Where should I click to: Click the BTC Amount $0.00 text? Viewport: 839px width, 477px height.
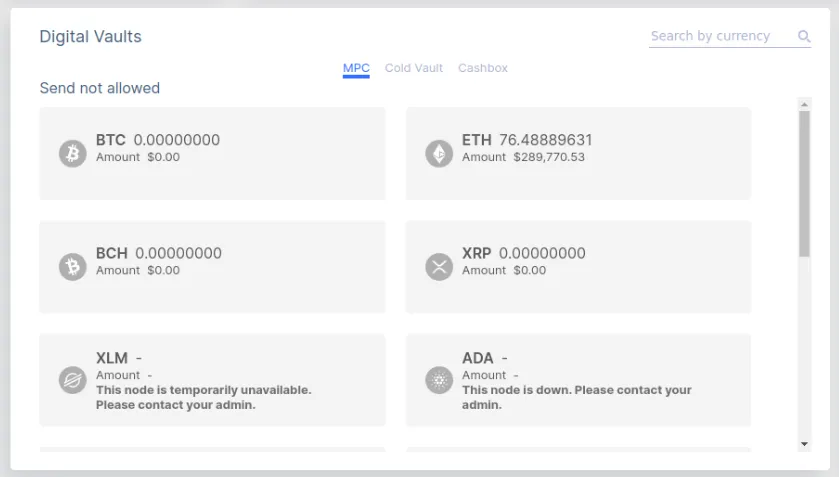(138, 157)
